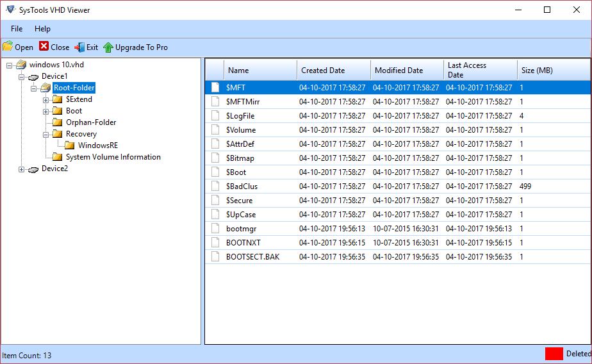Click bootmgr modified date 10-07-2015 16:30:31
Image resolution: width=592 pixels, height=364 pixels.
pos(406,228)
